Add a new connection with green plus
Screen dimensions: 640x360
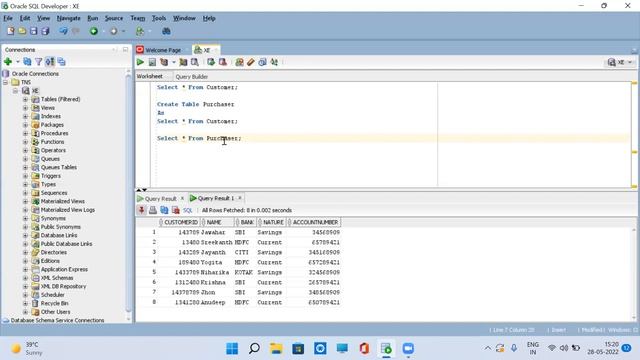[8, 62]
